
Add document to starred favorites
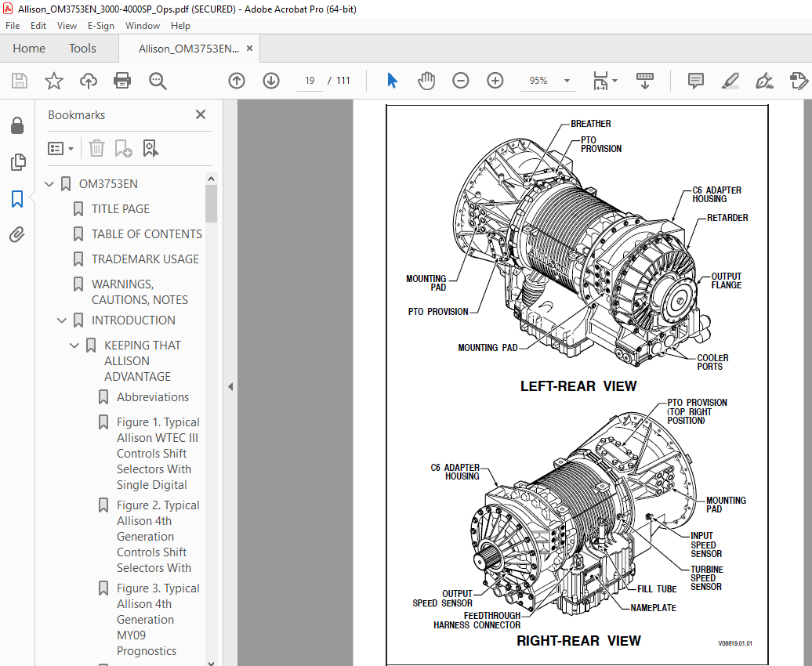coord(54,81)
